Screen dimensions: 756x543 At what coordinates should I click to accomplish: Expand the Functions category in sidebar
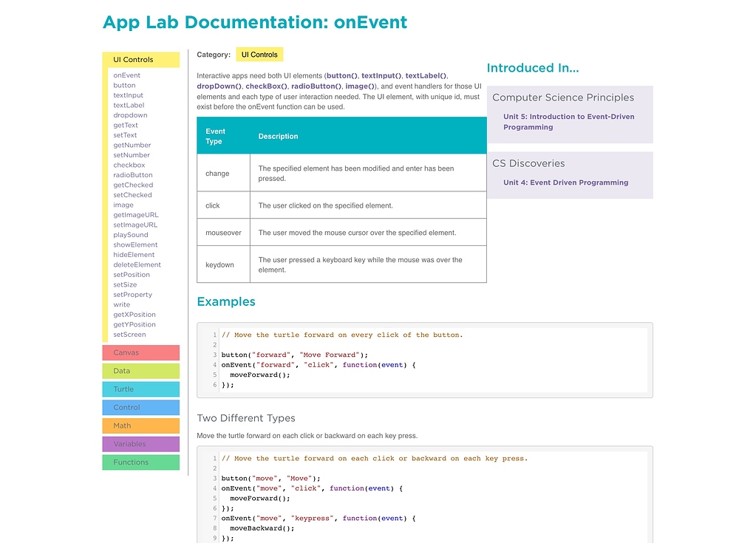pyautogui.click(x=140, y=462)
